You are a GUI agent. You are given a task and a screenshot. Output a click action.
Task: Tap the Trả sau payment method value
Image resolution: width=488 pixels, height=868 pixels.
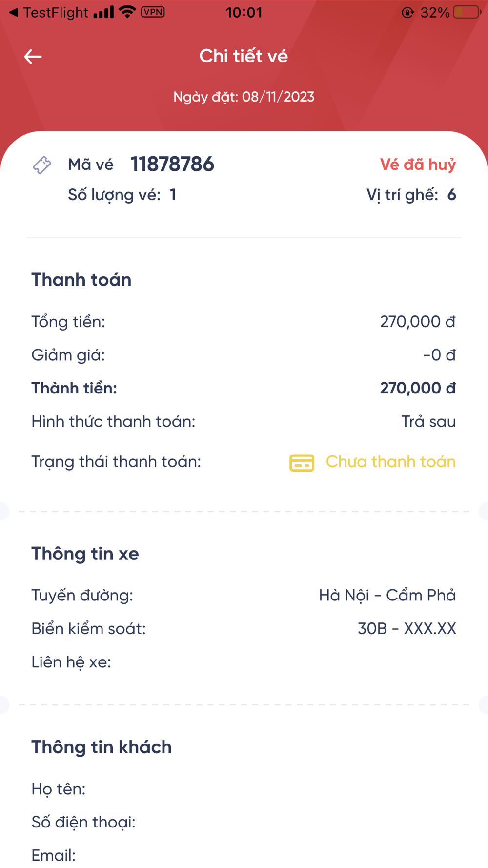[x=428, y=422]
